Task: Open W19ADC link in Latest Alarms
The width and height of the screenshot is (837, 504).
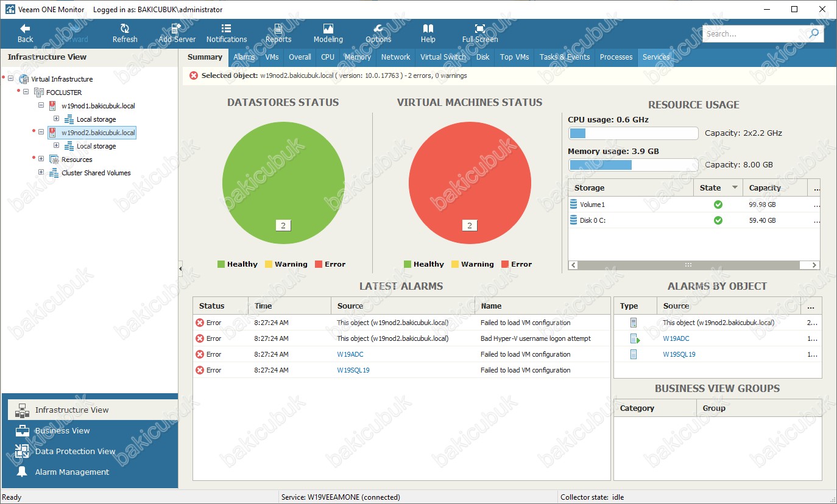Action: (x=350, y=354)
